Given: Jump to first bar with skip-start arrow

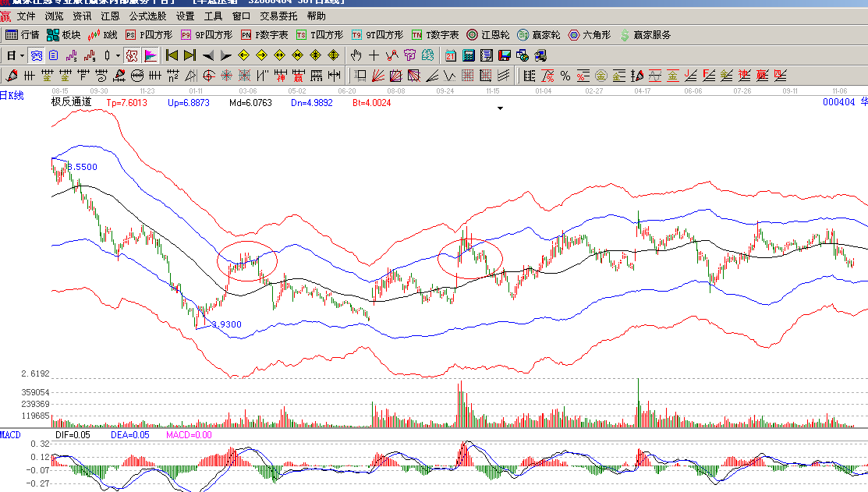Looking at the screenshot, I should (x=172, y=55).
